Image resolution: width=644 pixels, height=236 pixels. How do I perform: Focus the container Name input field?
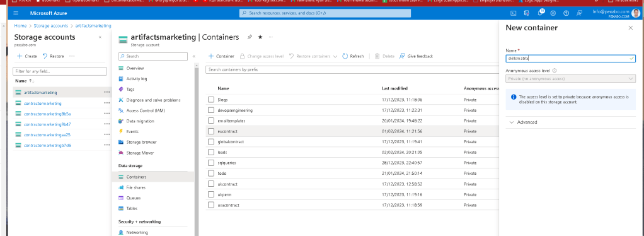570,59
